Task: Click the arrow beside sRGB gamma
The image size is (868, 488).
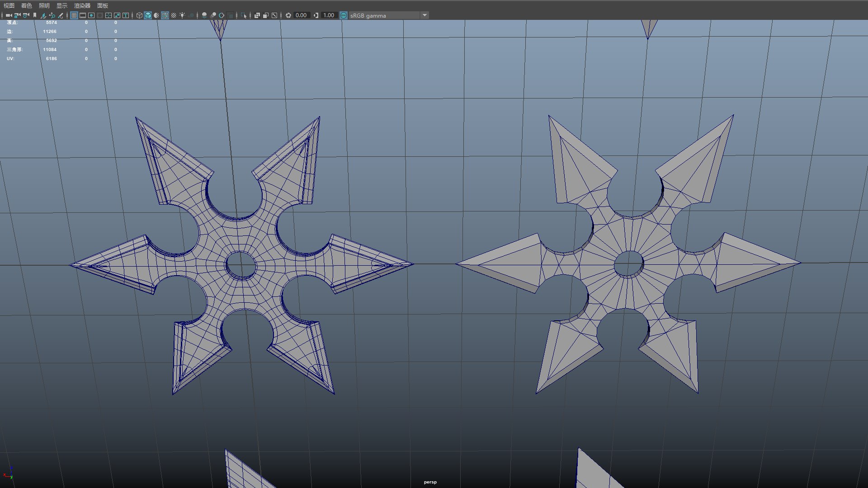Action: [425, 15]
